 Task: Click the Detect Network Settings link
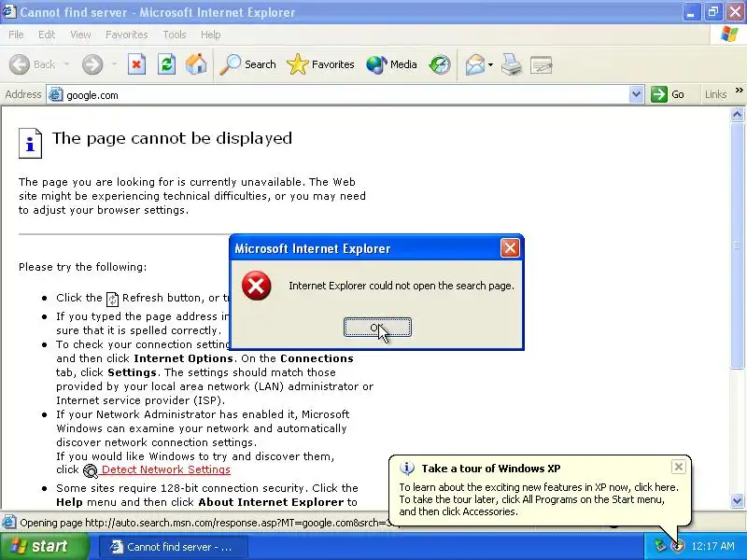coord(166,469)
